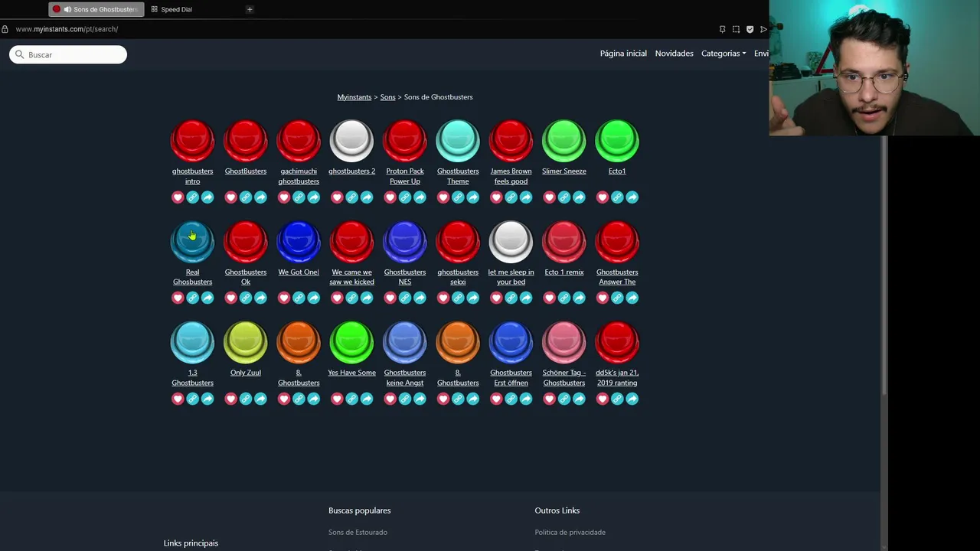
Task: Favorite the Proton Pack Power Up sound
Action: [390, 197]
